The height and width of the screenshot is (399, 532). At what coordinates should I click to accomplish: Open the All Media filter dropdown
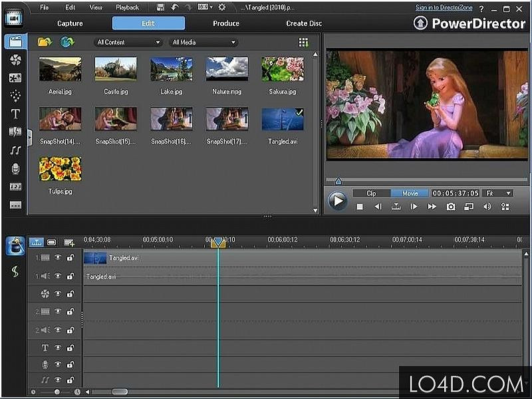(x=204, y=43)
